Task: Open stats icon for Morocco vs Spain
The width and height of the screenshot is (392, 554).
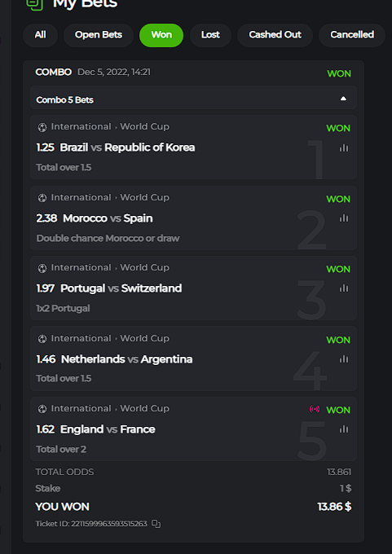Action: click(344, 218)
